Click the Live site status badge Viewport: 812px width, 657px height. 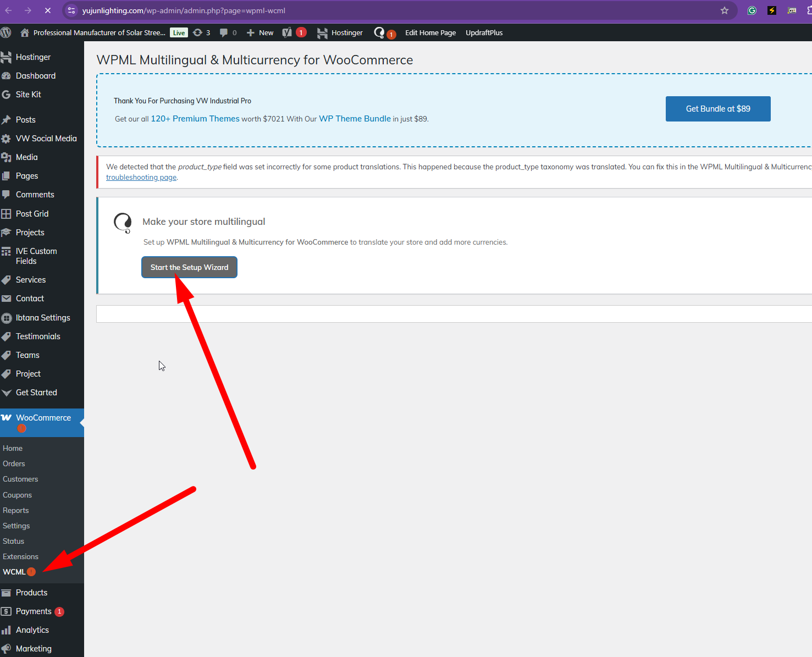tap(179, 32)
